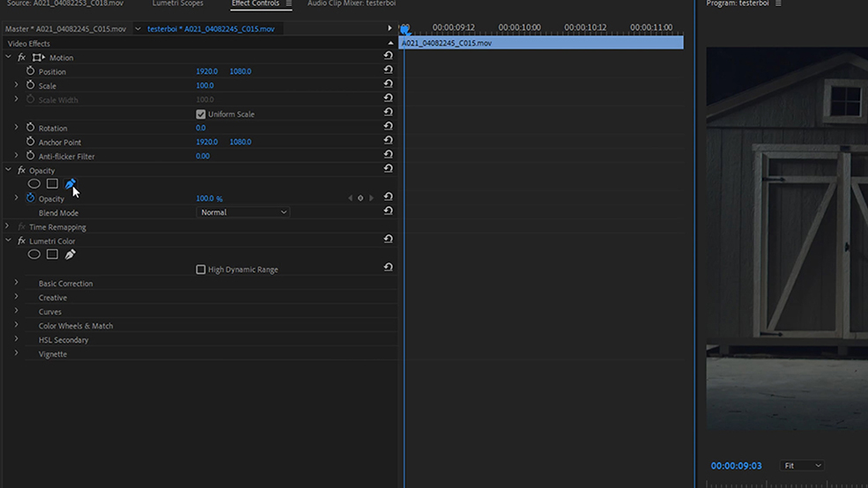The image size is (868, 488).
Task: Select the Opacity free draw bezier pen mask
Action: pos(70,184)
